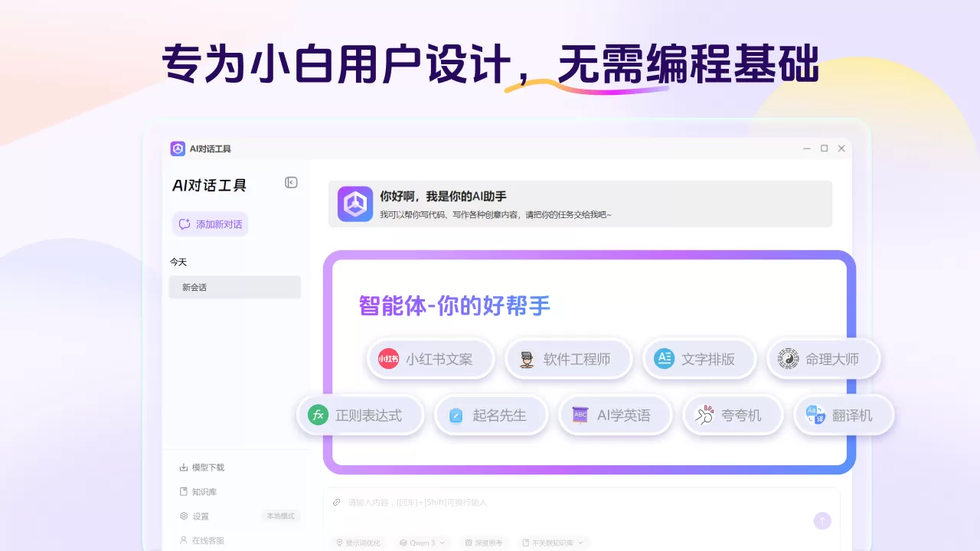This screenshot has width=980, height=551.
Task: Click the green fx 正则表达式 icon
Action: click(318, 415)
